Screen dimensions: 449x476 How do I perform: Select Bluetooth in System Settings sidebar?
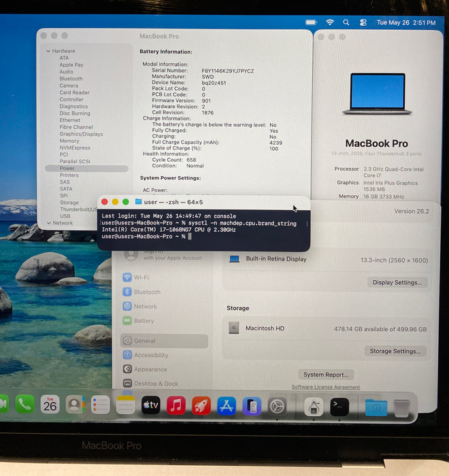click(164, 292)
